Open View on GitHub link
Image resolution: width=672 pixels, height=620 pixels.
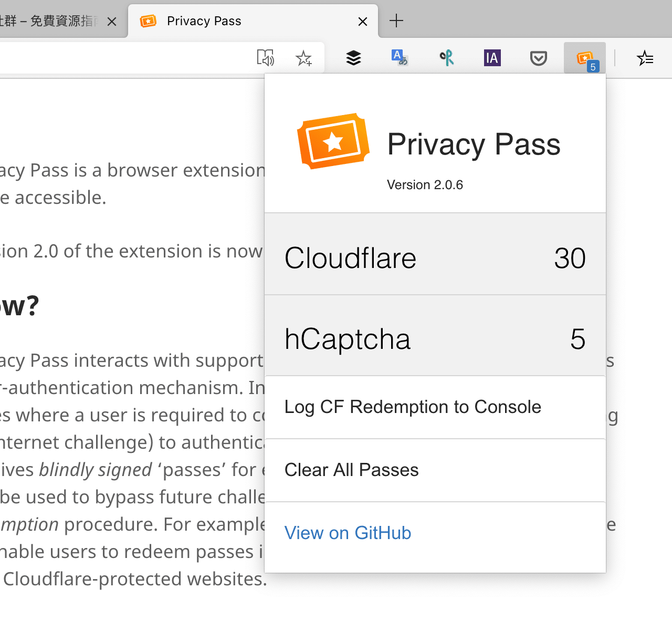(348, 533)
